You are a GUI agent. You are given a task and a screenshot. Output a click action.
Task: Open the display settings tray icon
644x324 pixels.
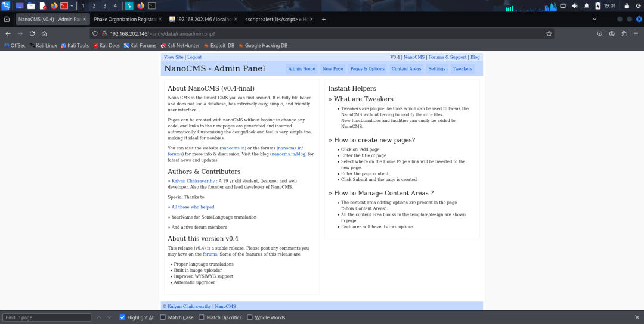[x=563, y=6]
